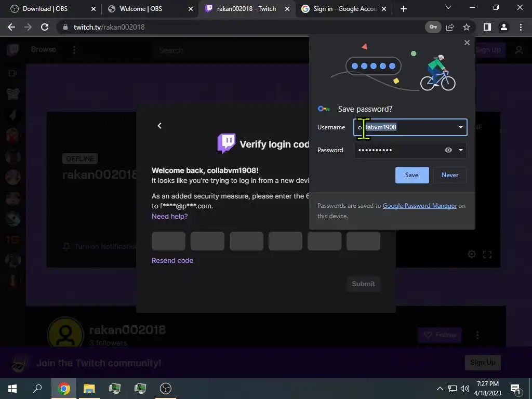Click the address bar URL twitch.tv/rakan002018
The width and height of the screenshot is (532, 399).
pyautogui.click(x=109, y=27)
